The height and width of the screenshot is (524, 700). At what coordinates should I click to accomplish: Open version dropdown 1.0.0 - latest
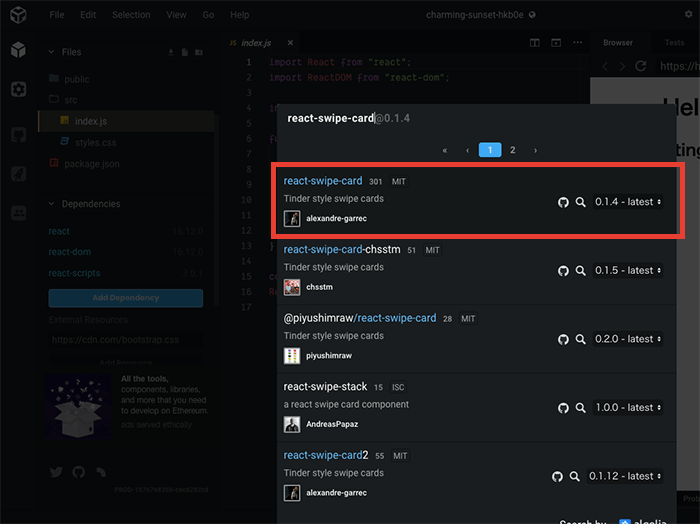628,408
